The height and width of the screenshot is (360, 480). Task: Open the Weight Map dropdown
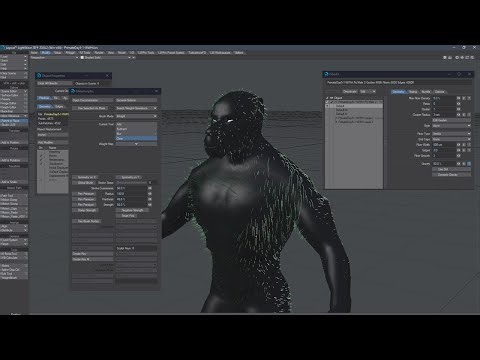point(136,144)
